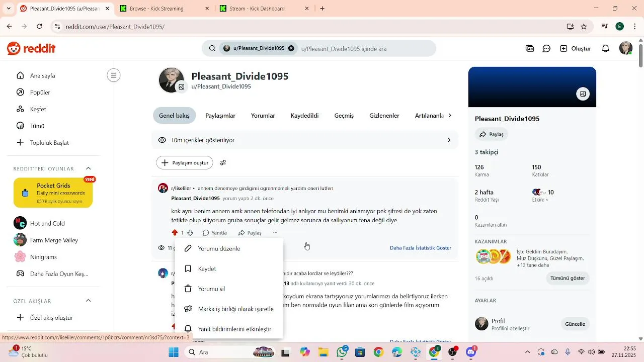This screenshot has height=362, width=644.
Task: Switch to the Genel bakış tab
Action: [x=174, y=116]
